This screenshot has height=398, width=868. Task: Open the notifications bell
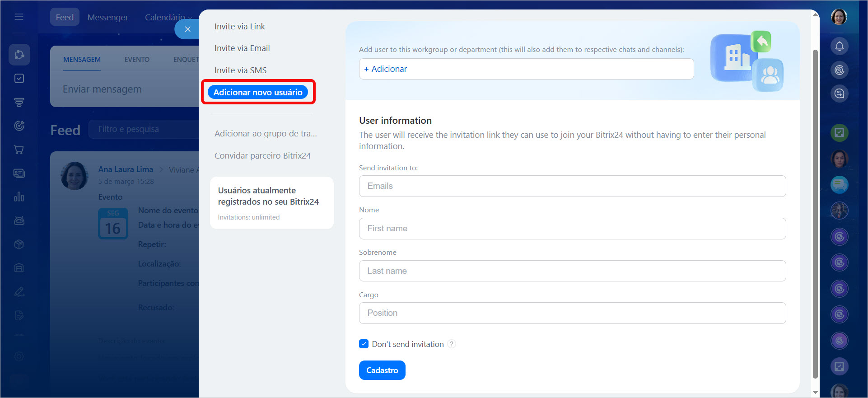(839, 46)
